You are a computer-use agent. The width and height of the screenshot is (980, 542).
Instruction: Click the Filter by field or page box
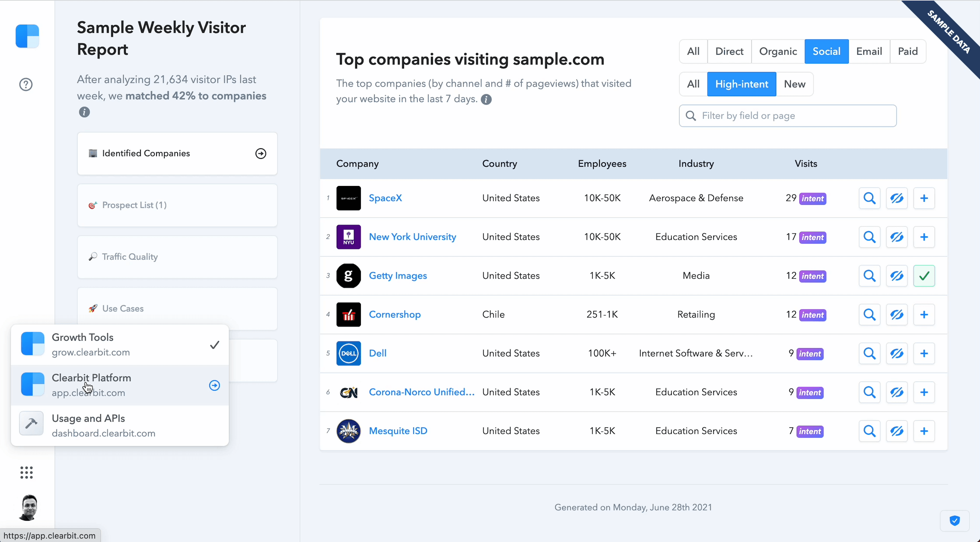point(787,116)
